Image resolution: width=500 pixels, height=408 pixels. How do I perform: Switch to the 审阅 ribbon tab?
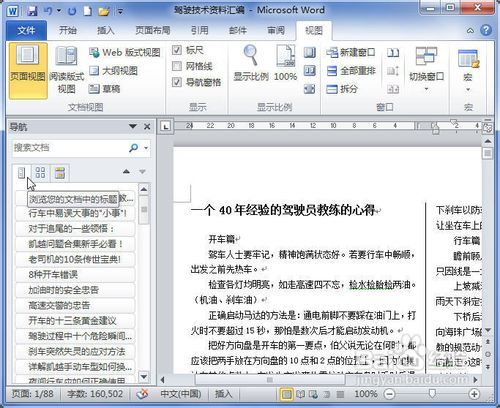click(276, 31)
